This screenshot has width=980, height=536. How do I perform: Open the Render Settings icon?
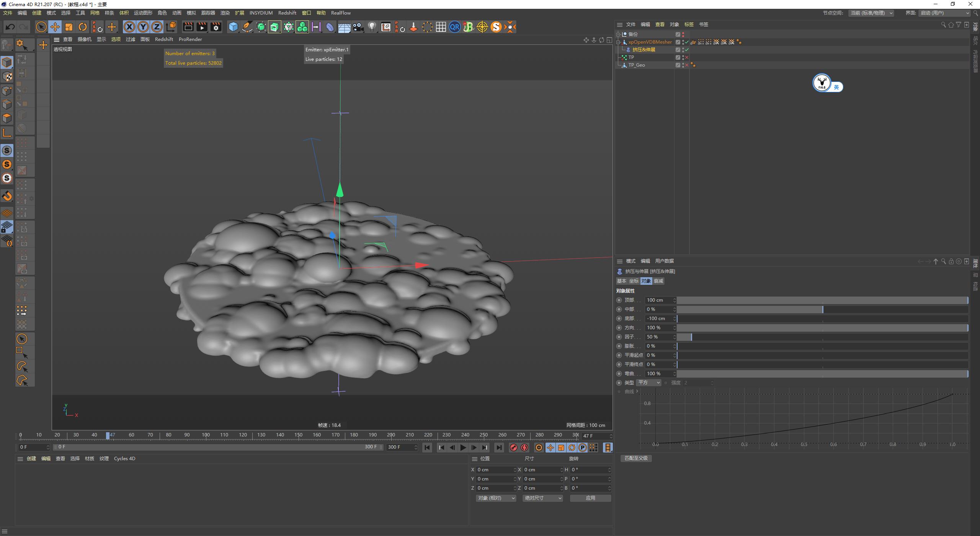tap(216, 27)
